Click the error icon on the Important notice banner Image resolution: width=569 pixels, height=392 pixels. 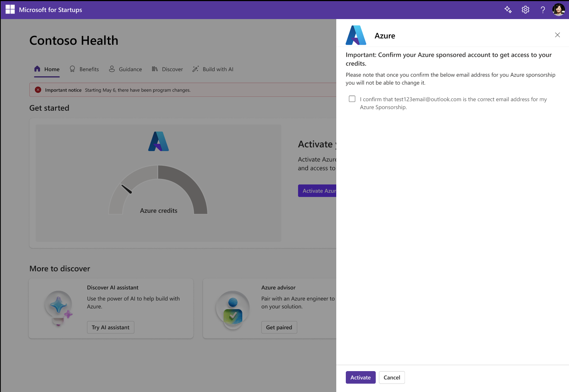[38, 89]
